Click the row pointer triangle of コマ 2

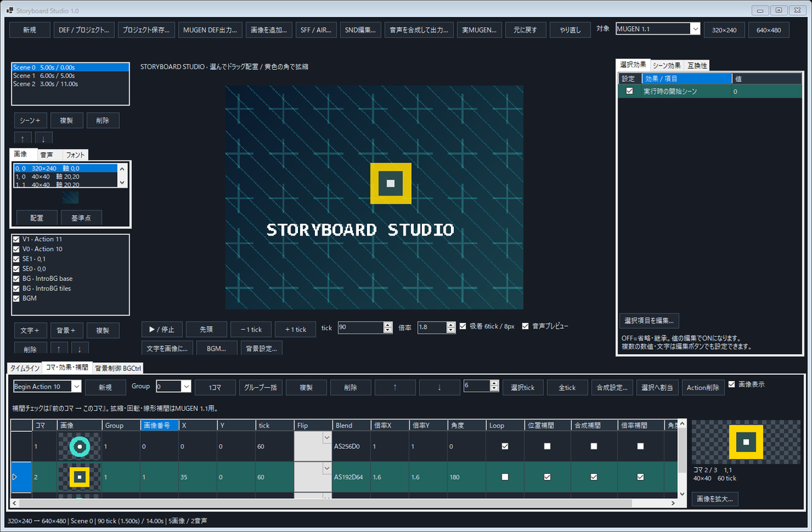pyautogui.click(x=14, y=476)
